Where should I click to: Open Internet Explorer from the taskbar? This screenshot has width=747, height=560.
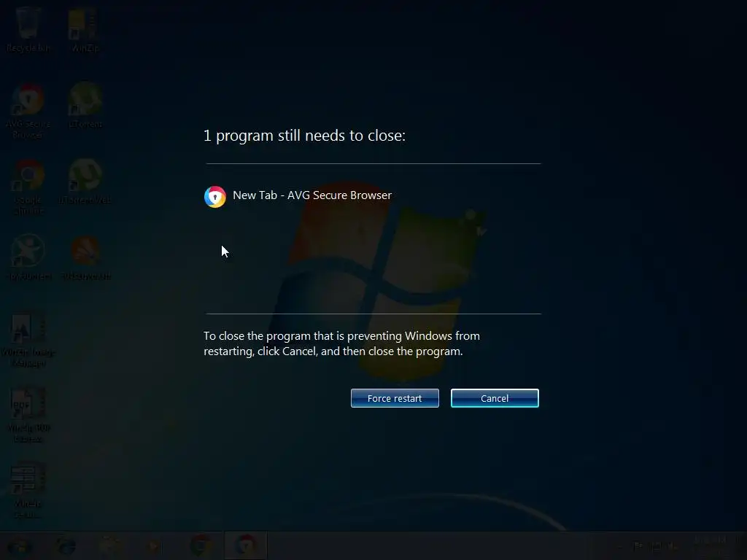point(65,545)
